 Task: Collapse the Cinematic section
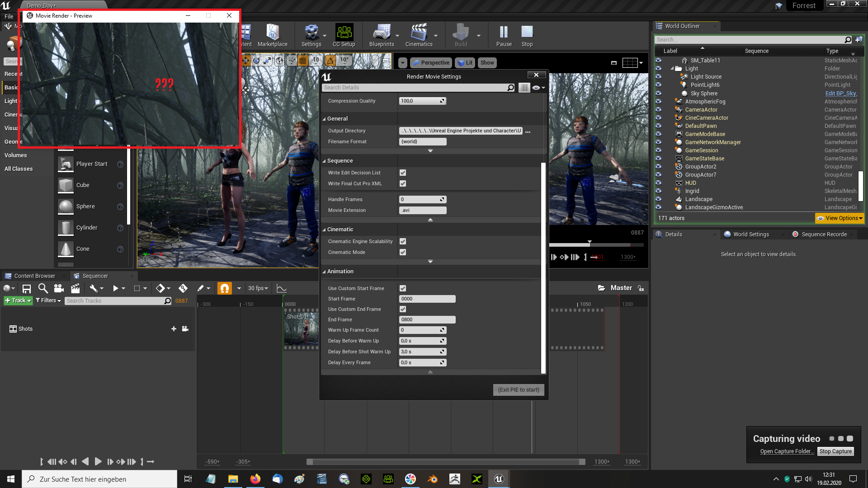pyautogui.click(x=324, y=230)
